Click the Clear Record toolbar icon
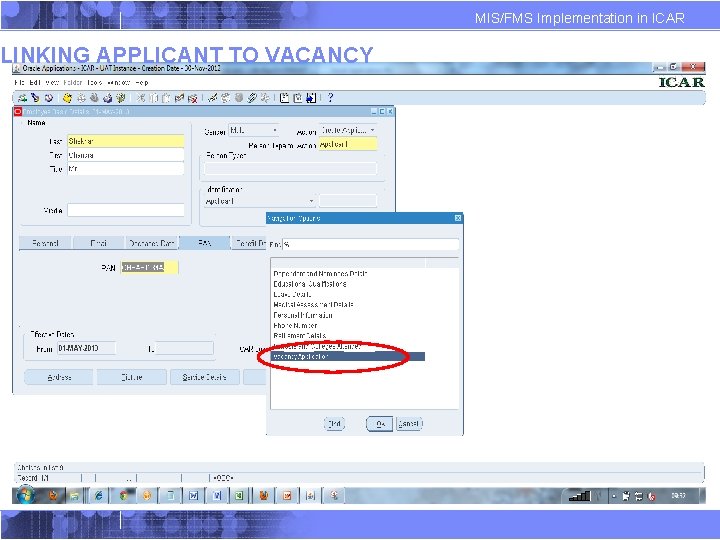This screenshot has width=720, height=540. tap(180, 98)
